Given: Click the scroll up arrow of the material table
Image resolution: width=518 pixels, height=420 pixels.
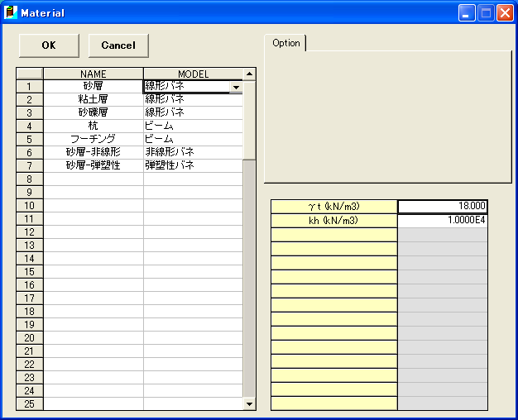Looking at the screenshot, I should 249,74.
